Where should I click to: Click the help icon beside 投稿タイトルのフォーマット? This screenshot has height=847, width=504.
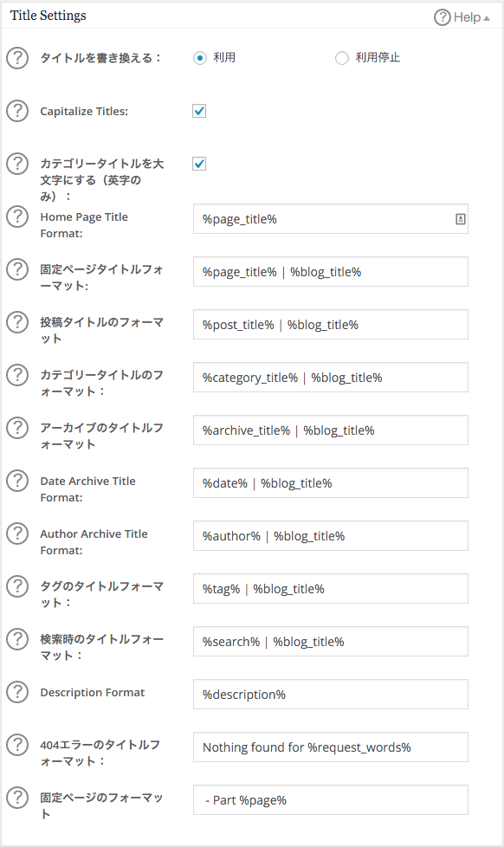pos(17,322)
